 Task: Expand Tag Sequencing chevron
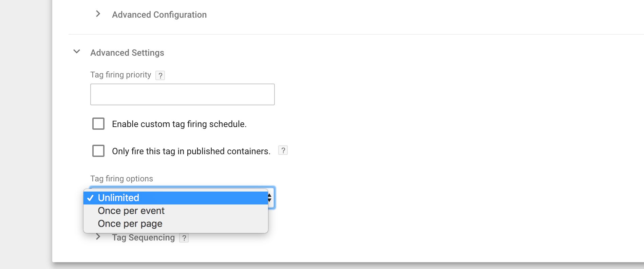click(x=98, y=237)
